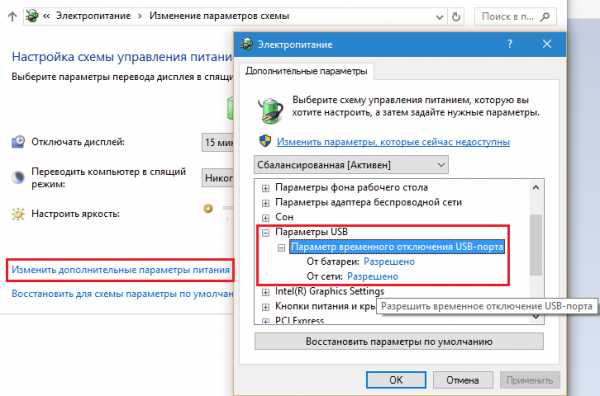Viewport: 600px width, 396px height.
Task: Click the search magnifier icon
Action: coord(545,17)
